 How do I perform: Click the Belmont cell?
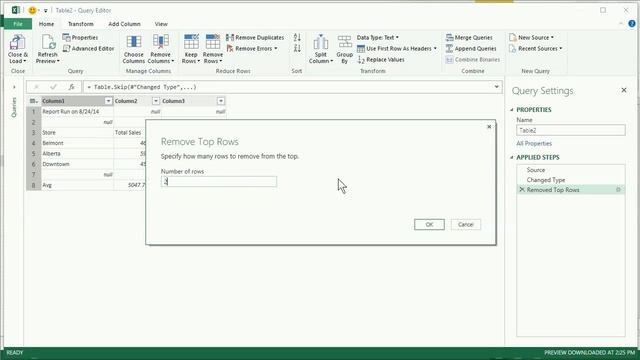[77, 143]
